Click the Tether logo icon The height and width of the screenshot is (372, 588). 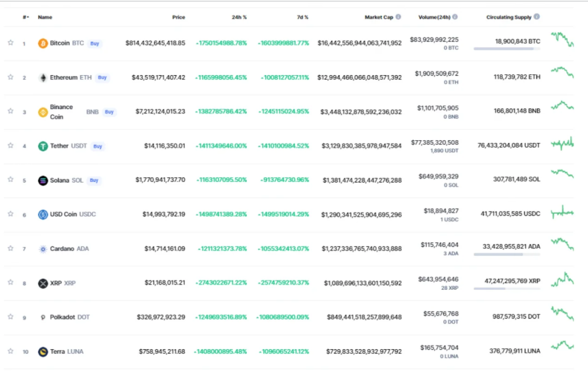tap(43, 146)
